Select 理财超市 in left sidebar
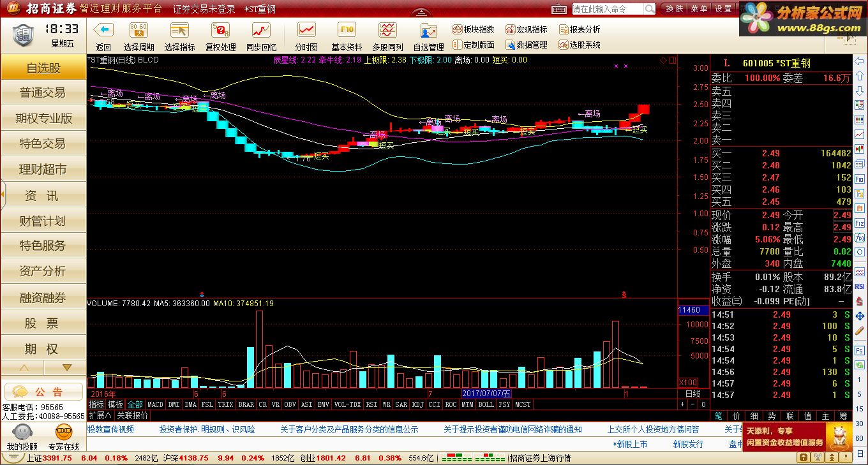 (43, 169)
